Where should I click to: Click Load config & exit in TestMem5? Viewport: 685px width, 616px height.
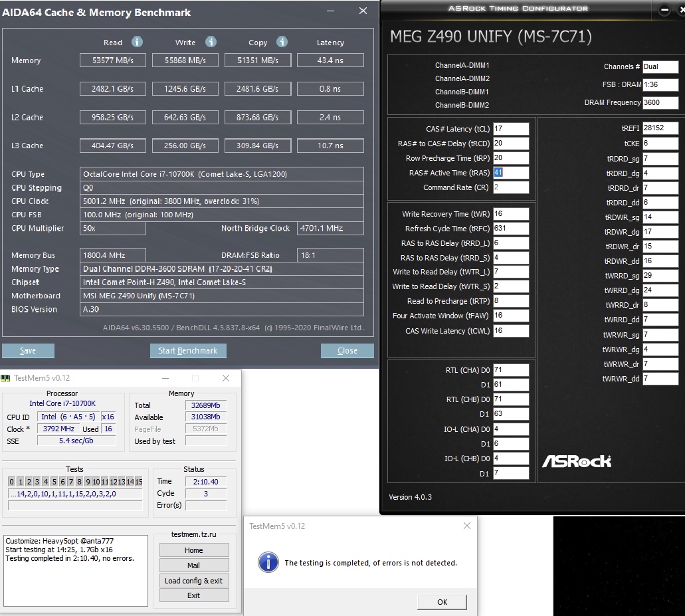194,581
